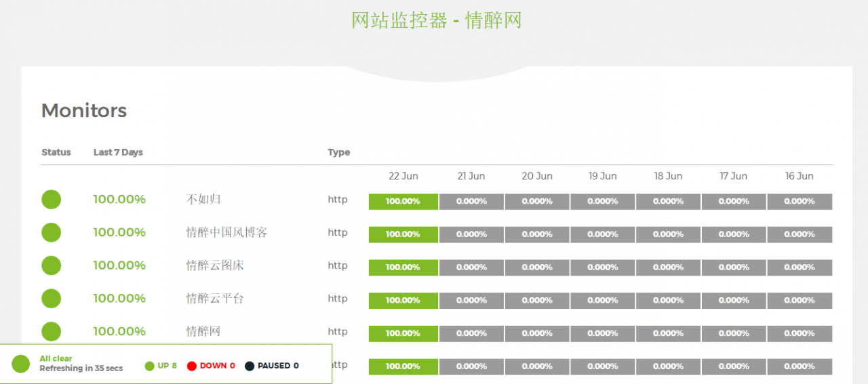Click 不如归's grey 21 Jun 0.000% cell
Screen dimensions: 868x384
[471, 201]
